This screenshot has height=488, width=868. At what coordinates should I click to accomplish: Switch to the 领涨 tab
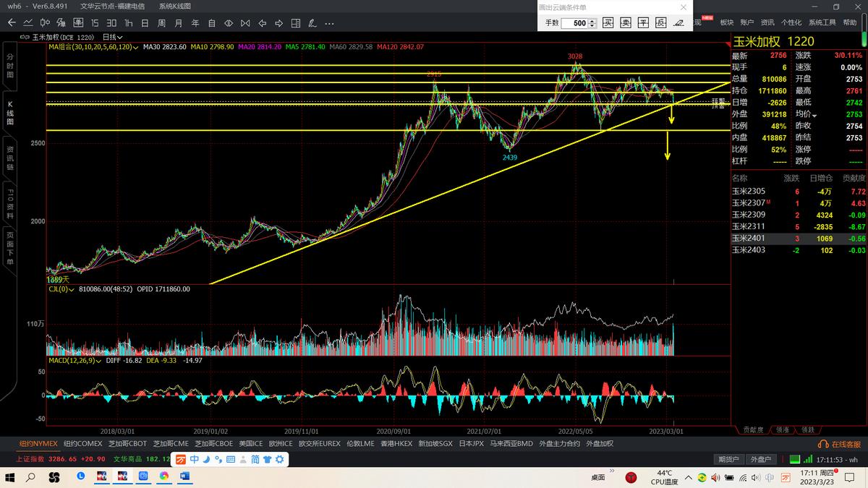pos(782,429)
